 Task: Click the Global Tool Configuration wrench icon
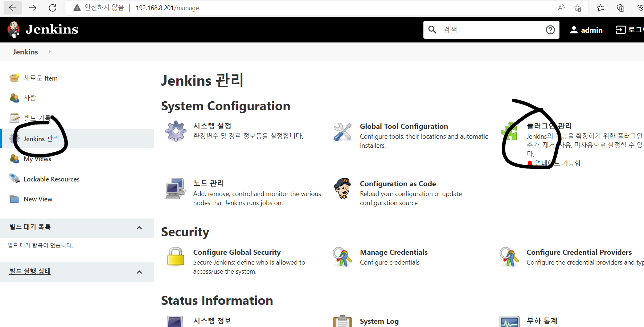click(x=342, y=131)
